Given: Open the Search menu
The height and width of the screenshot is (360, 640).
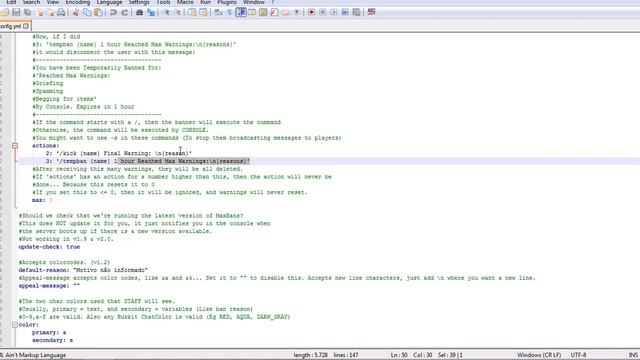Looking at the screenshot, I should tap(31, 2).
